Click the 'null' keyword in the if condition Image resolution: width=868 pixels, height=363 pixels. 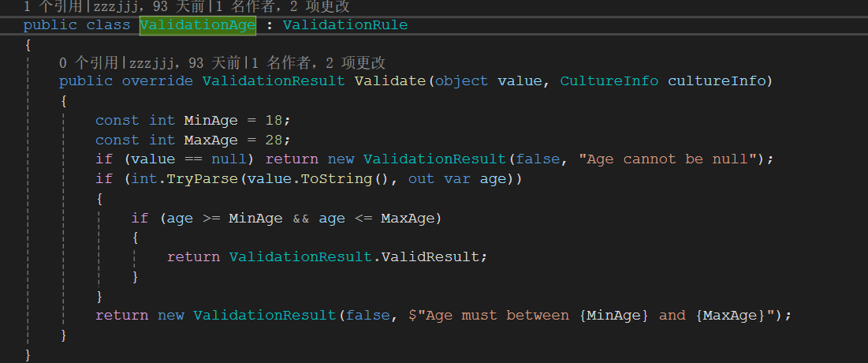point(229,159)
